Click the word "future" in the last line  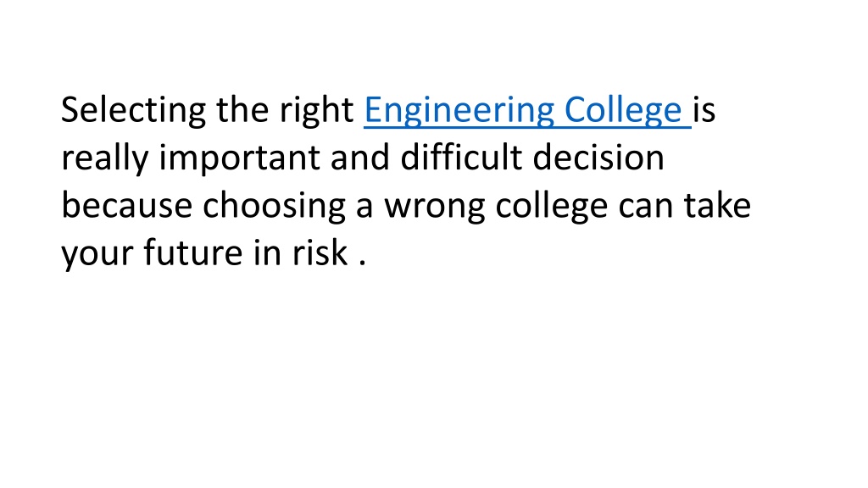coord(193,252)
